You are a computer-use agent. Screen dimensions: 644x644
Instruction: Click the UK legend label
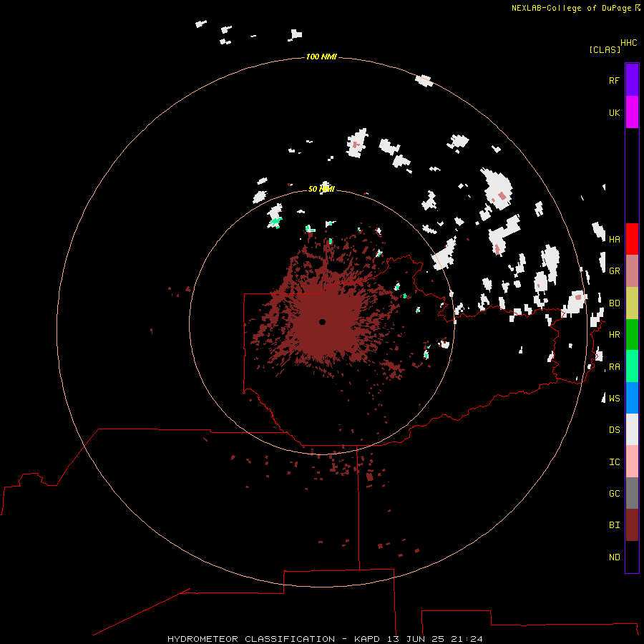614,112
